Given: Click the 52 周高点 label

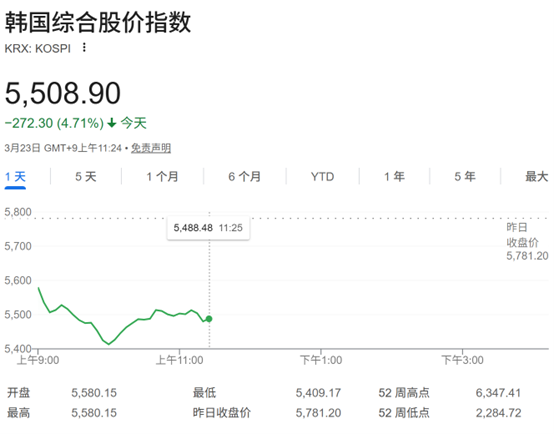Looking at the screenshot, I should [404, 393].
